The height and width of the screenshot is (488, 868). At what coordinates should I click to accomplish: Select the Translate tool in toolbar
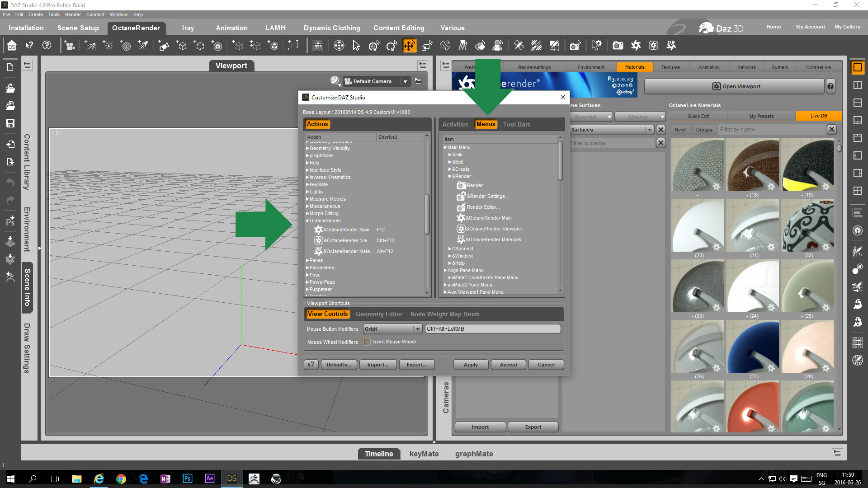point(409,46)
